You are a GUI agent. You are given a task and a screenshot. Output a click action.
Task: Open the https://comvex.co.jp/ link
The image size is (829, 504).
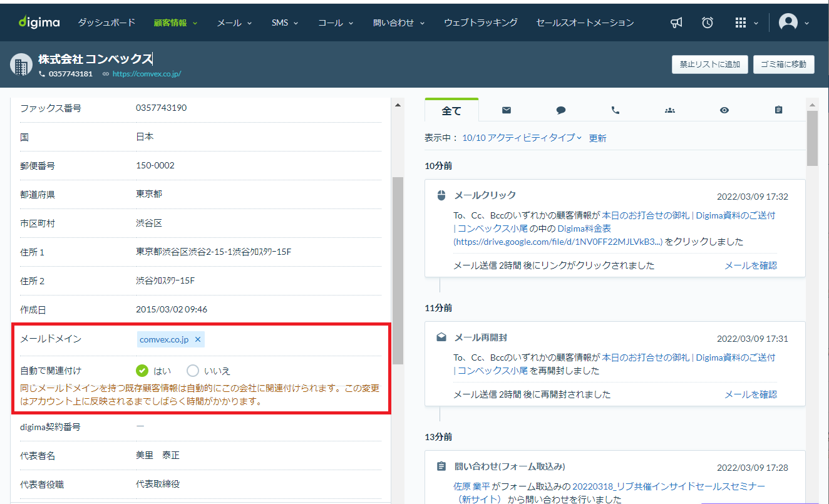pos(147,74)
